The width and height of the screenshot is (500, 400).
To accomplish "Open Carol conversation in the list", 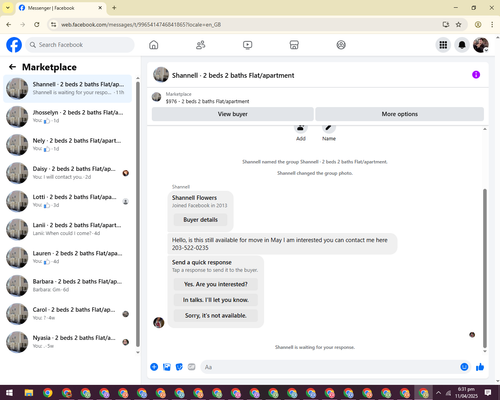I will click(x=68, y=314).
